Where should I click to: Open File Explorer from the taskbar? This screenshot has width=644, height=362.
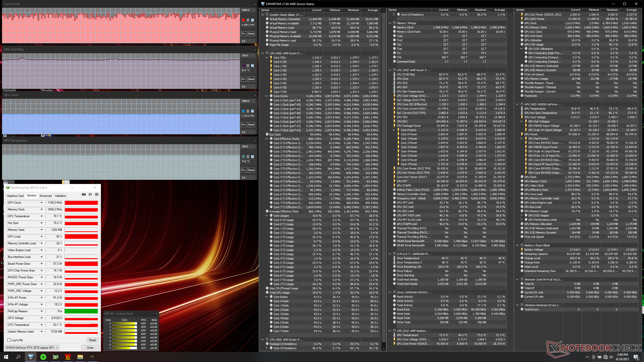pos(80,357)
